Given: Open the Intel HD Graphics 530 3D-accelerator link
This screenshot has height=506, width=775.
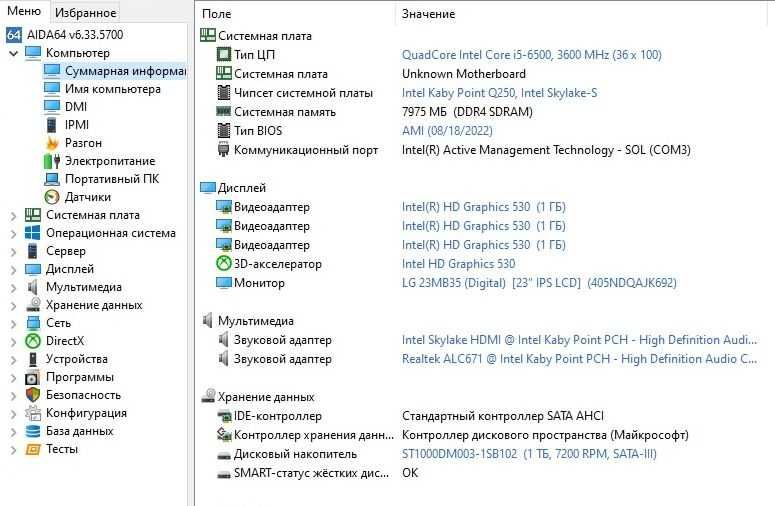Looking at the screenshot, I should (458, 263).
